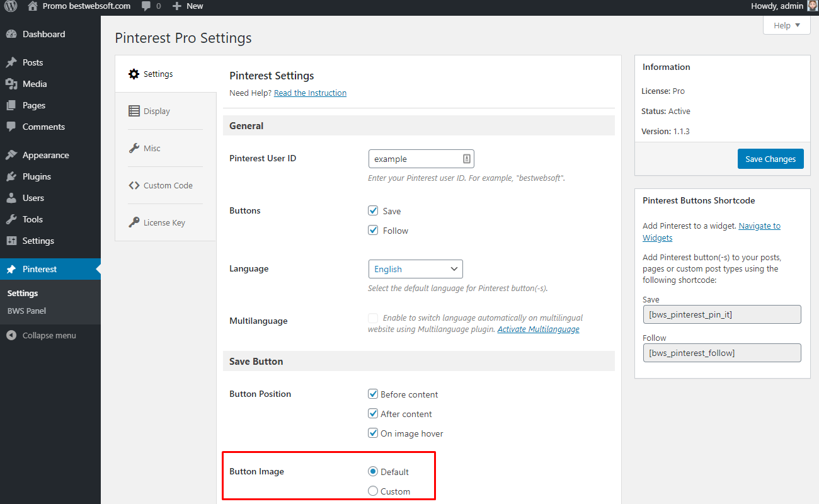Screen dimensions: 819x504
Task: Open the Language dropdown set to English
Action: click(x=415, y=269)
